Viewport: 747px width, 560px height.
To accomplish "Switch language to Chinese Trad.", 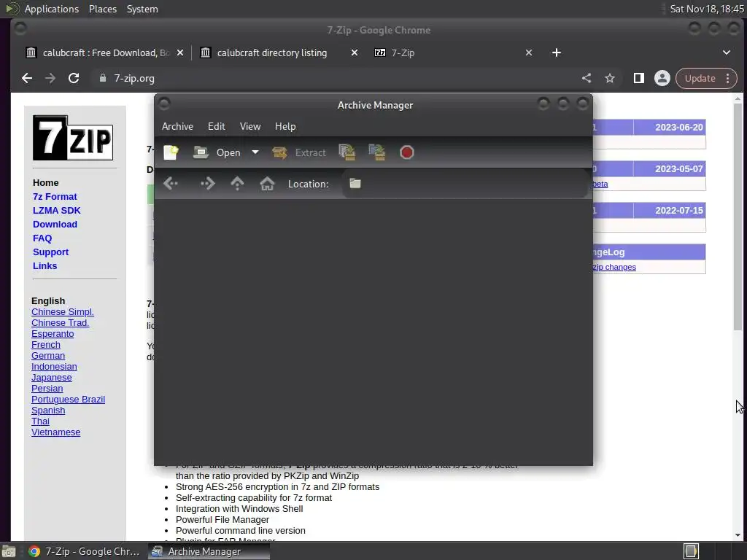I will coord(60,323).
